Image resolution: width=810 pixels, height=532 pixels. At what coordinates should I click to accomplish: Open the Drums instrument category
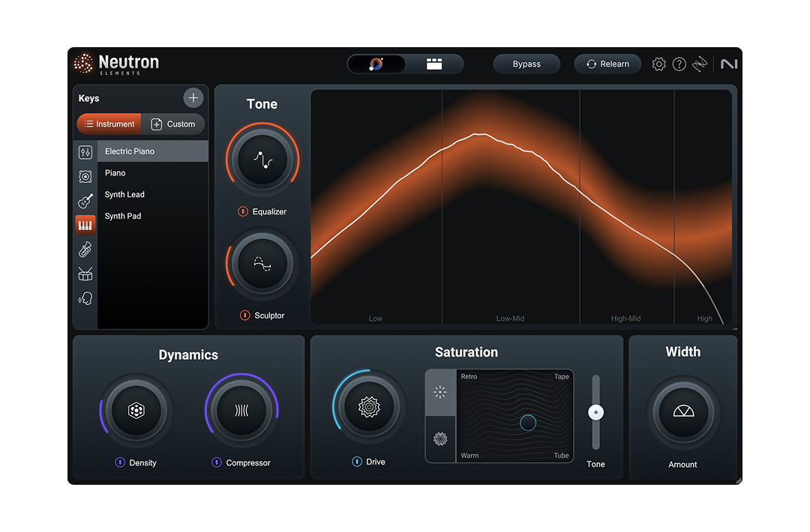(85, 273)
